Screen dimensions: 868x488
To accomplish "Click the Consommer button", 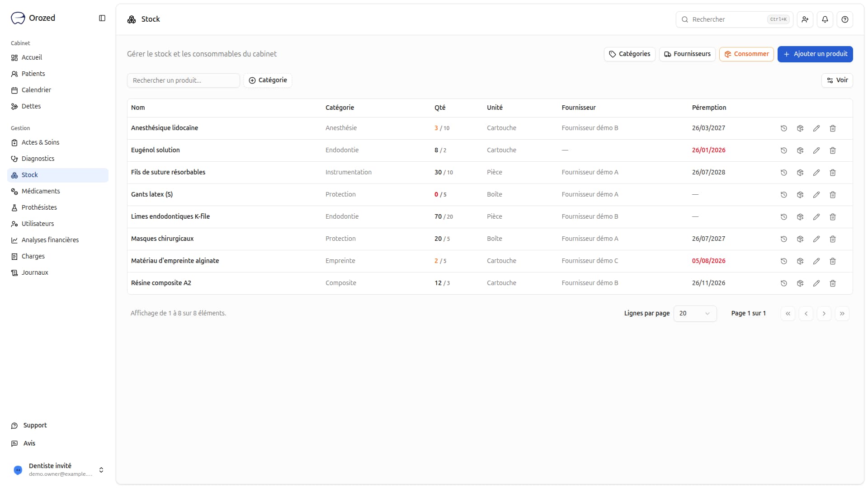I will click(746, 54).
